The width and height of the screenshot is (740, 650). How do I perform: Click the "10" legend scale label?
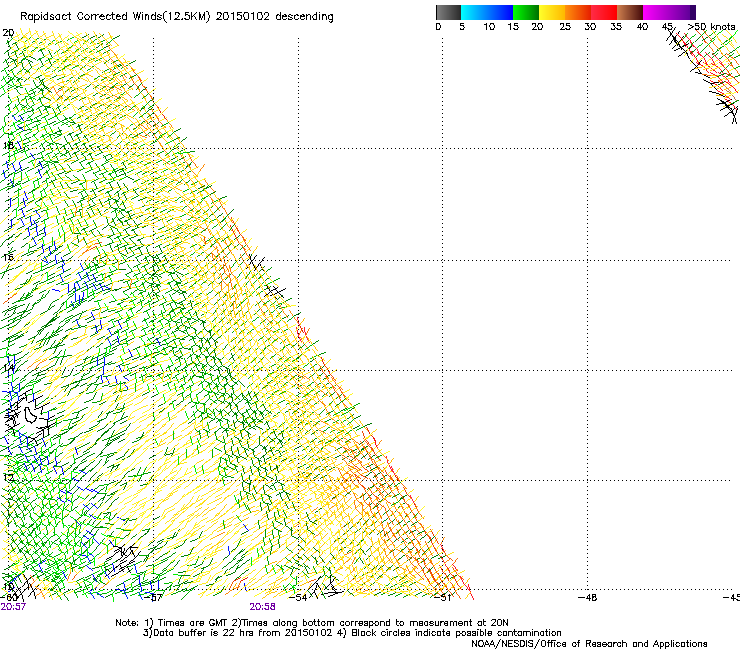click(489, 26)
